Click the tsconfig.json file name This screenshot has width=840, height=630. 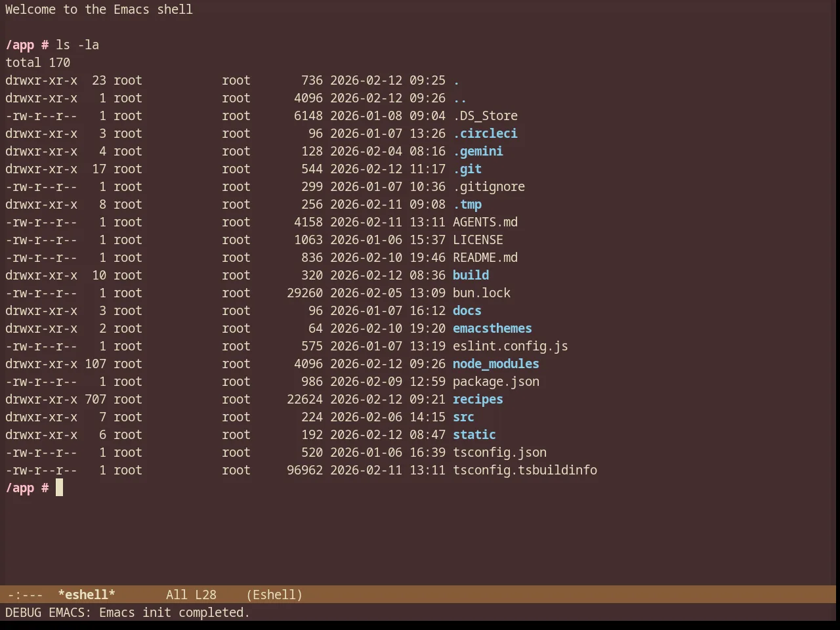point(499,452)
